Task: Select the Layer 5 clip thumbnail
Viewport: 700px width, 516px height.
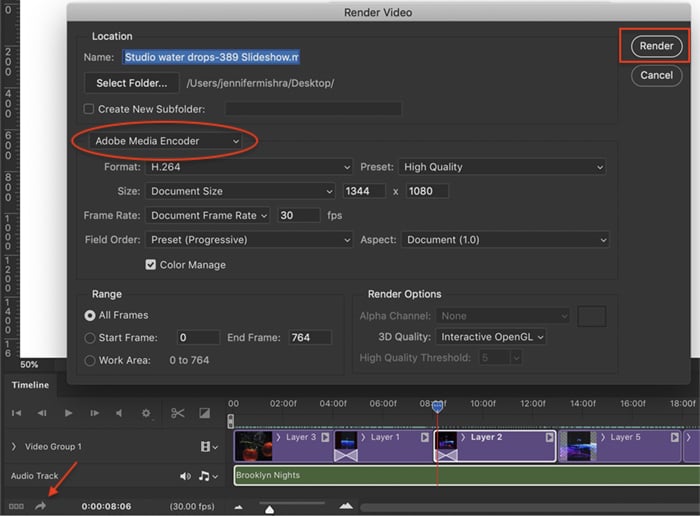Action: (x=578, y=446)
